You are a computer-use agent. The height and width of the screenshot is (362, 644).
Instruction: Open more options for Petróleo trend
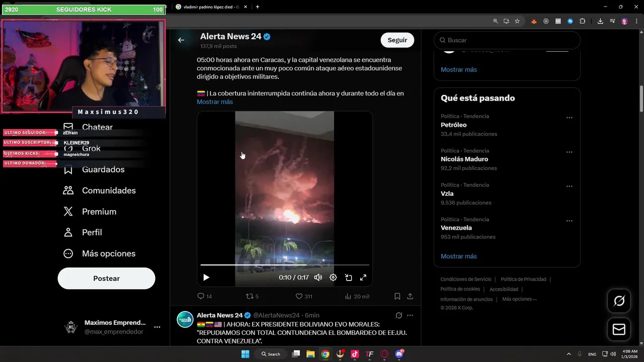[x=569, y=118]
